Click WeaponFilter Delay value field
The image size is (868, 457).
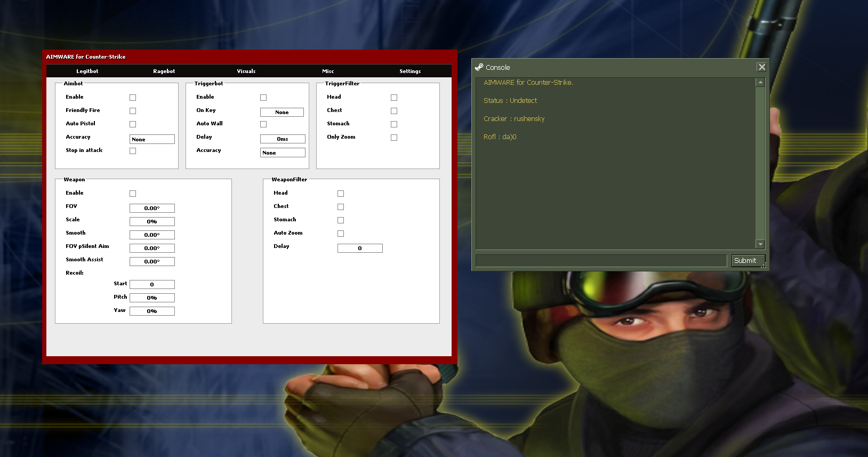[360, 248]
